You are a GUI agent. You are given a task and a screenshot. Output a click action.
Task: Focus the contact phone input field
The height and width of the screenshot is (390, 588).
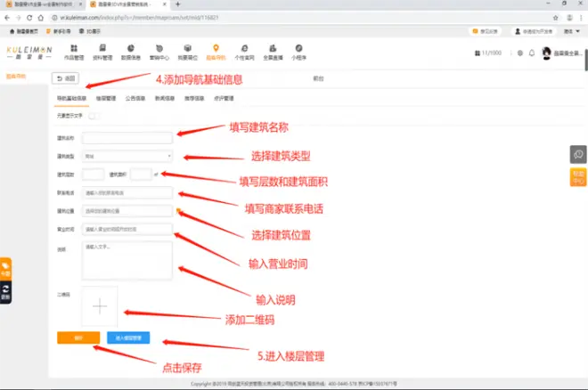[x=127, y=192]
